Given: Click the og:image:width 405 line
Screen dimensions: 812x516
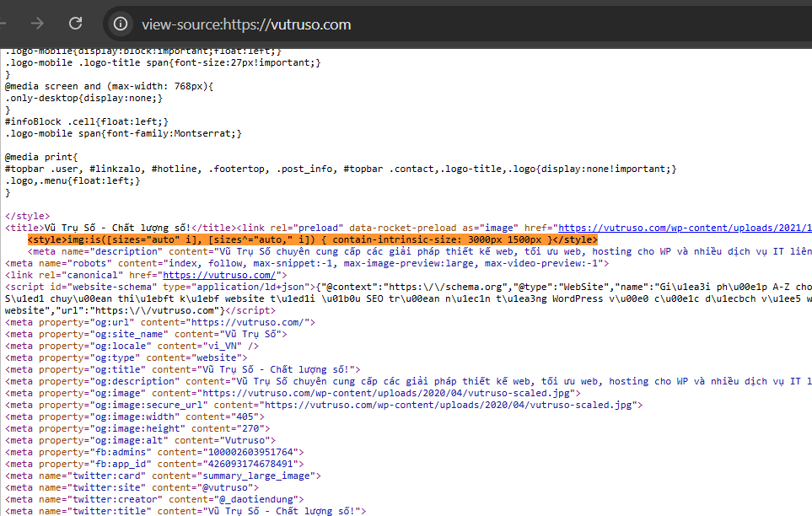Looking at the screenshot, I should [135, 417].
